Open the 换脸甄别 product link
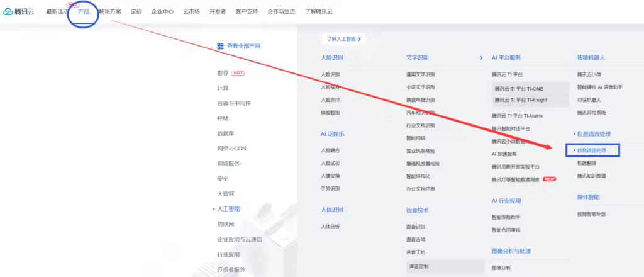 [x=330, y=113]
